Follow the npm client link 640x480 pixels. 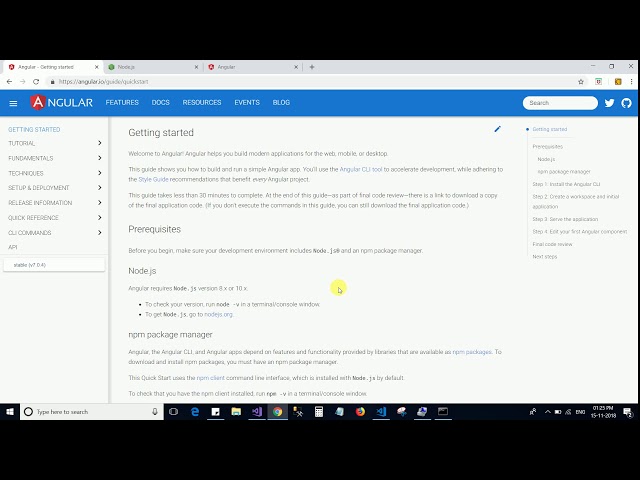[211, 378]
